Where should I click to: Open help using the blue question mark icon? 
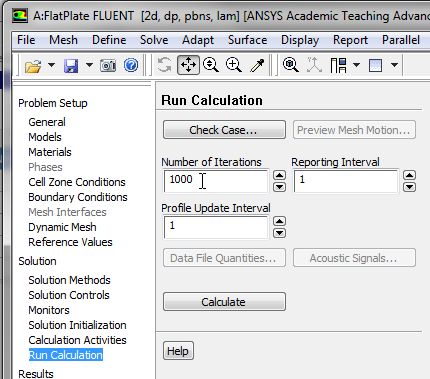[131, 65]
